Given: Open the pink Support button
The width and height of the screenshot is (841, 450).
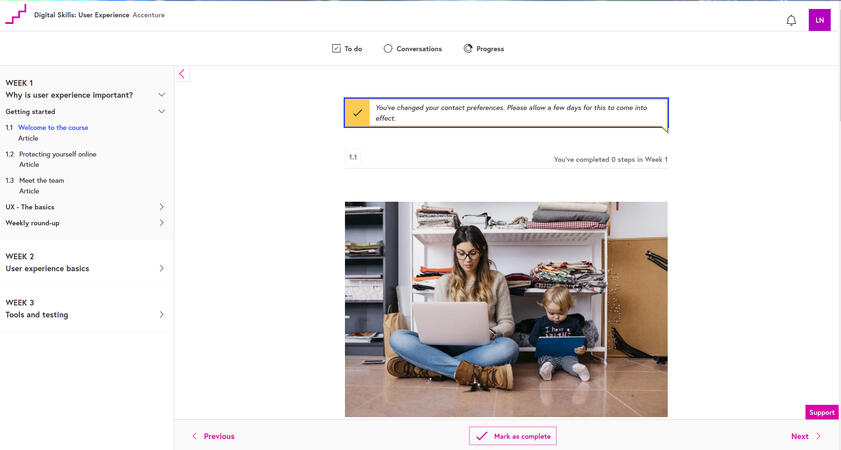Looking at the screenshot, I should click(821, 412).
